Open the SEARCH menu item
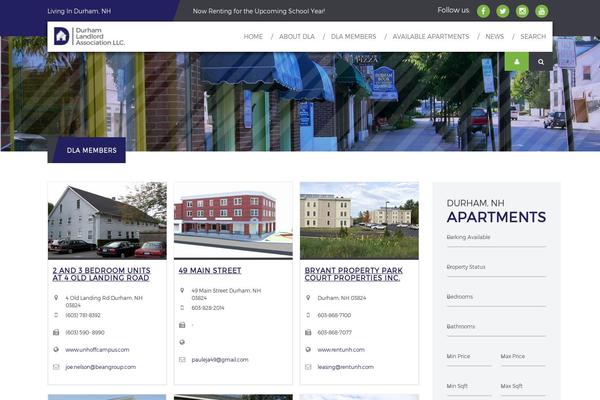Image resolution: width=600 pixels, height=400 pixels. (533, 36)
